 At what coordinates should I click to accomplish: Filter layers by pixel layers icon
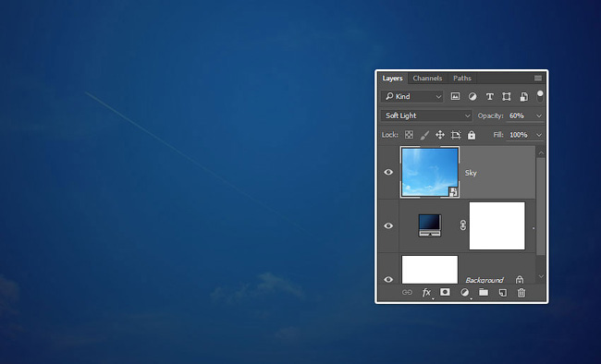[x=455, y=97]
